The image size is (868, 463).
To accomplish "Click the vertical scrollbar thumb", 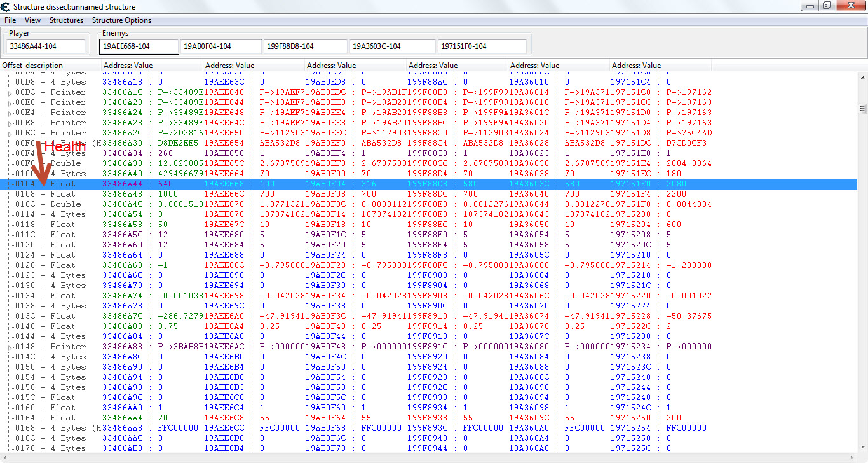I will [x=862, y=108].
